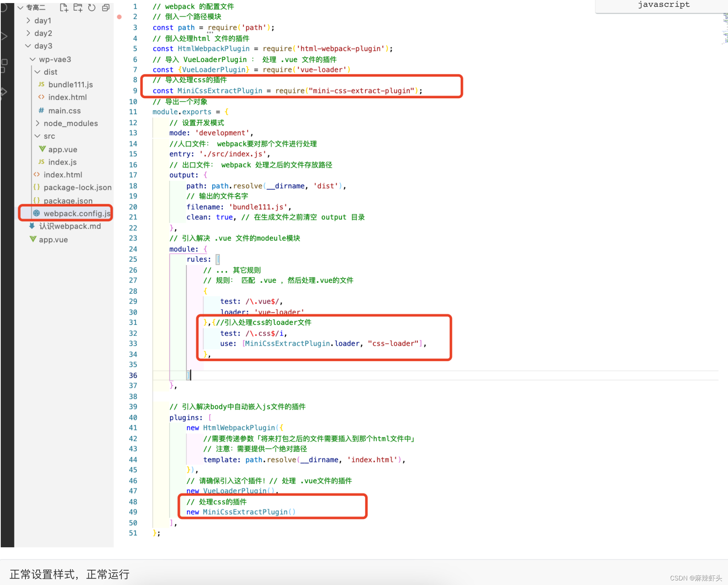This screenshot has width=728, height=585.
Task: Click "css-loader" string on line 33
Action: (x=393, y=344)
